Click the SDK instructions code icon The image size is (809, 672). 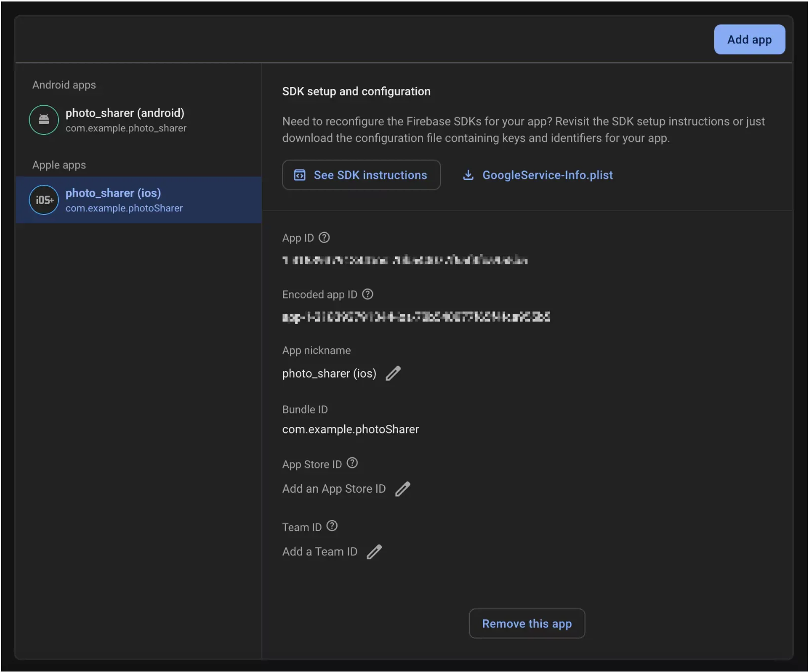300,175
